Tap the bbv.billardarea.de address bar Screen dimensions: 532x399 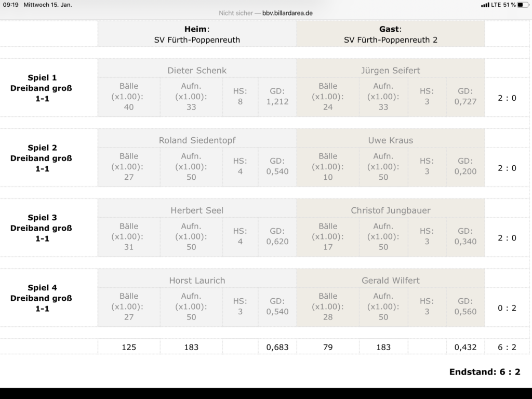(x=265, y=13)
